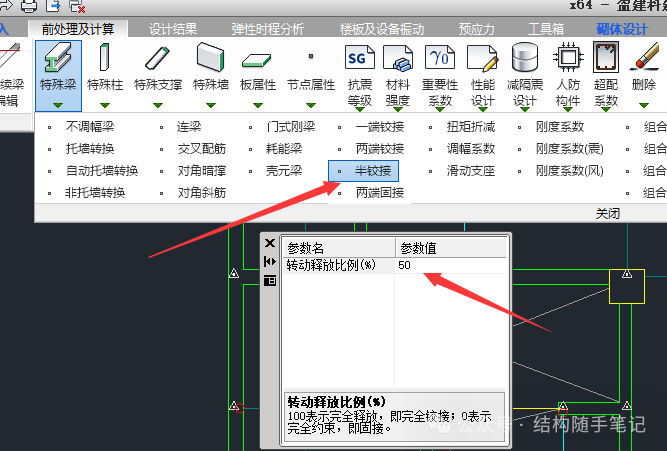Select 两端铰接 in the menu
667x451 pixels.
380,149
